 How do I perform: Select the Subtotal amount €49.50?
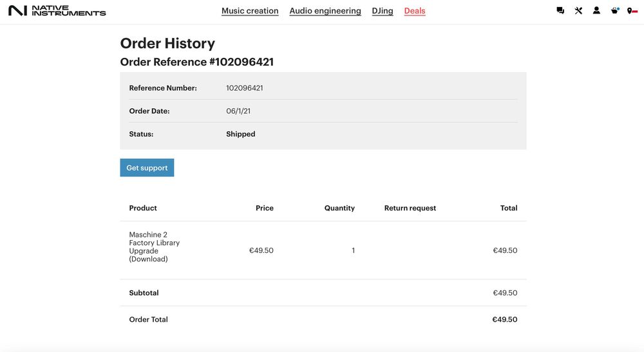coord(505,293)
